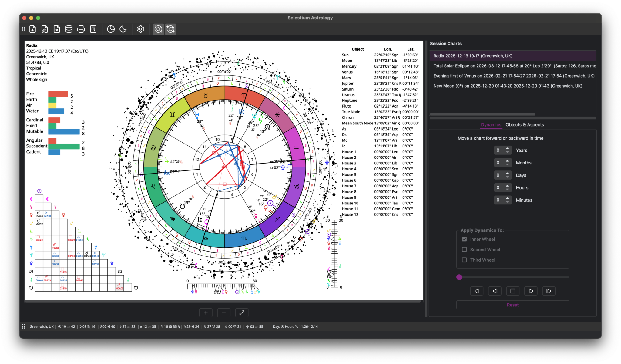Select the New Moon chart in Session Charts
The height and width of the screenshot is (364, 621).
click(x=508, y=86)
